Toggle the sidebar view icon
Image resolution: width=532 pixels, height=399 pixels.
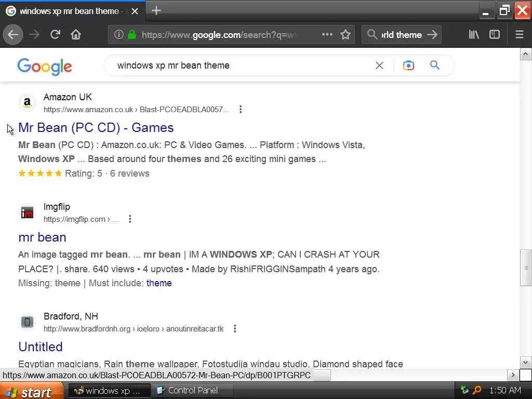[495, 34]
